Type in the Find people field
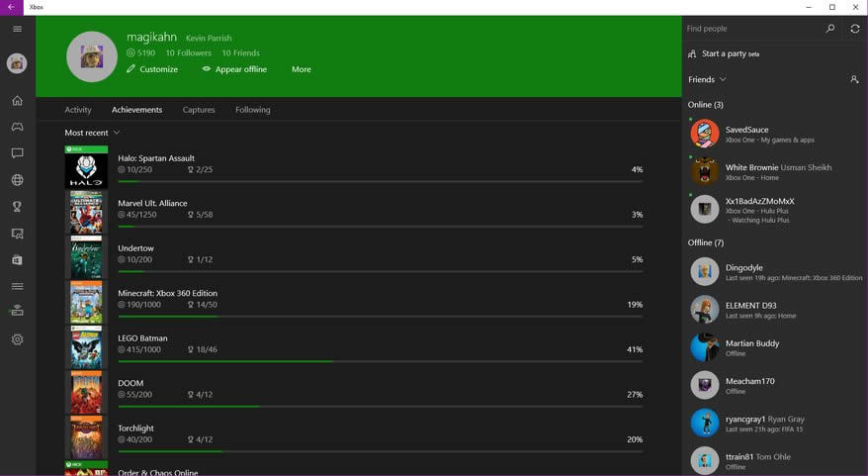Image resolution: width=868 pixels, height=476 pixels. pyautogui.click(x=751, y=29)
